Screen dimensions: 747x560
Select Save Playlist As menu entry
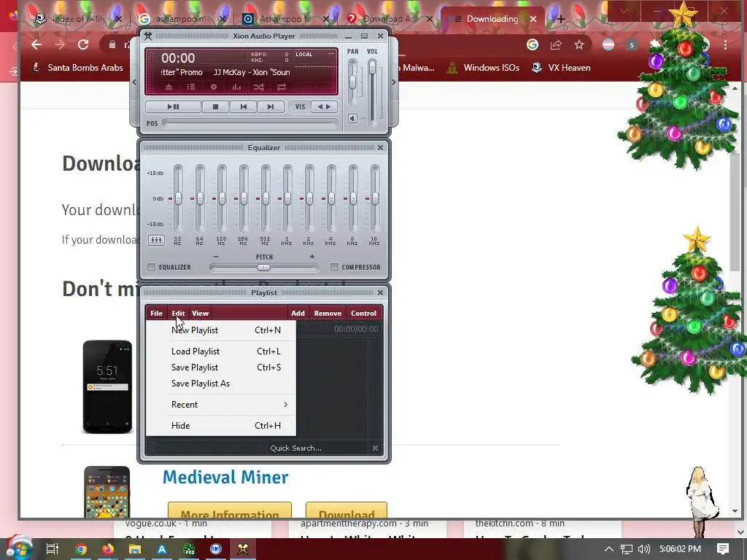(x=221, y=384)
